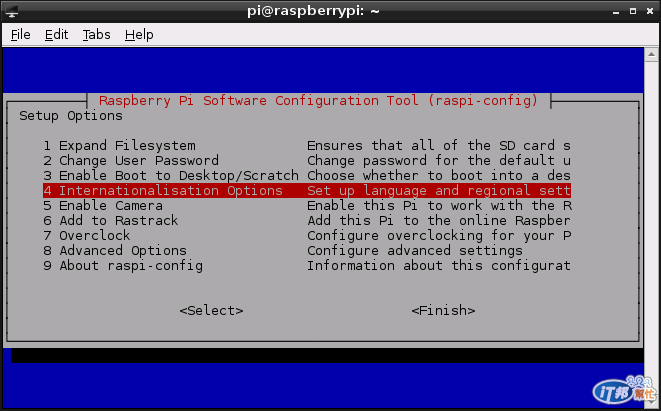Click the 'Add this Pi to the online Raspber' description

[x=439, y=220]
